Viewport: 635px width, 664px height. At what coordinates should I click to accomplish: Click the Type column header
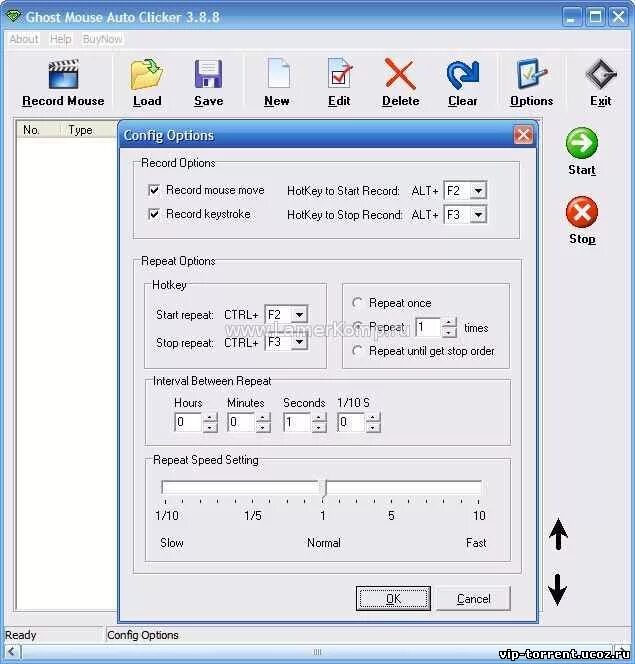click(x=87, y=130)
